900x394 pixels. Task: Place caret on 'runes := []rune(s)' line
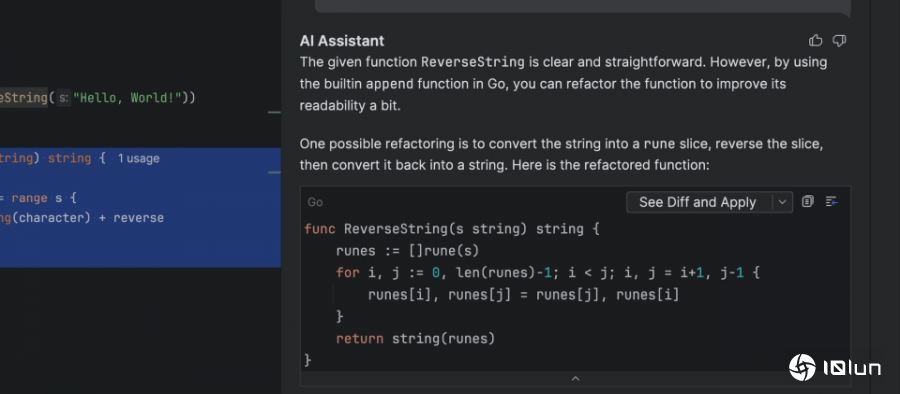pos(407,251)
